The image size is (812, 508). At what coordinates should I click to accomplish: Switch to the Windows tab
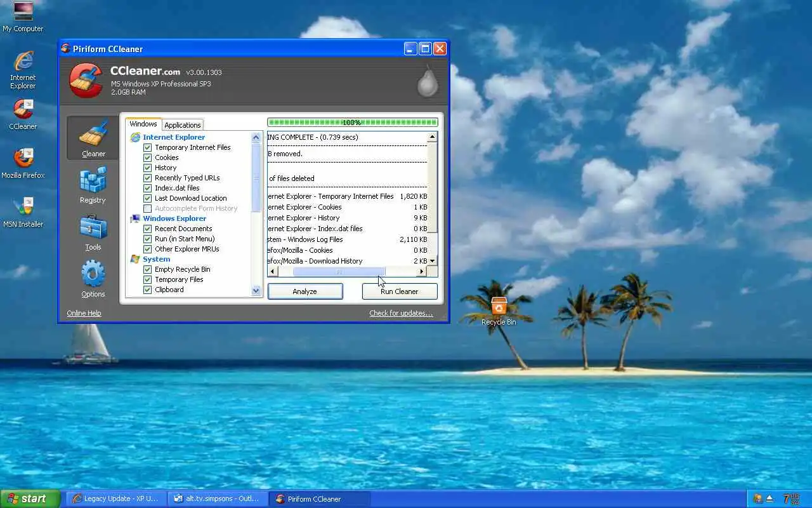[143, 124]
